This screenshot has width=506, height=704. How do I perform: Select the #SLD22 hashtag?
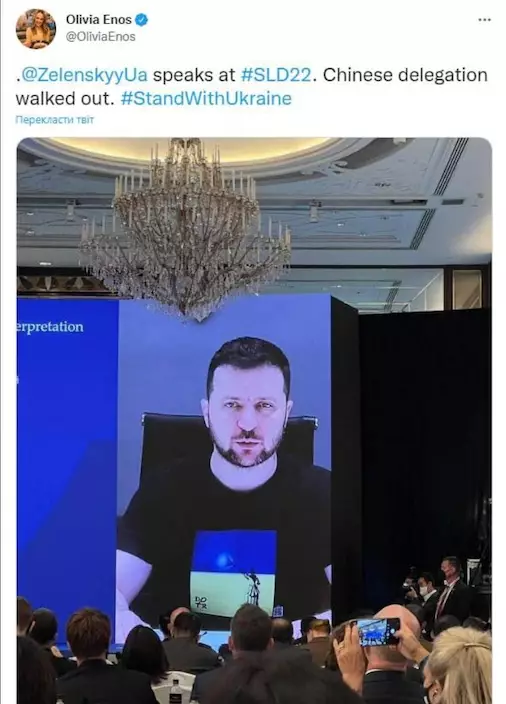tap(276, 75)
